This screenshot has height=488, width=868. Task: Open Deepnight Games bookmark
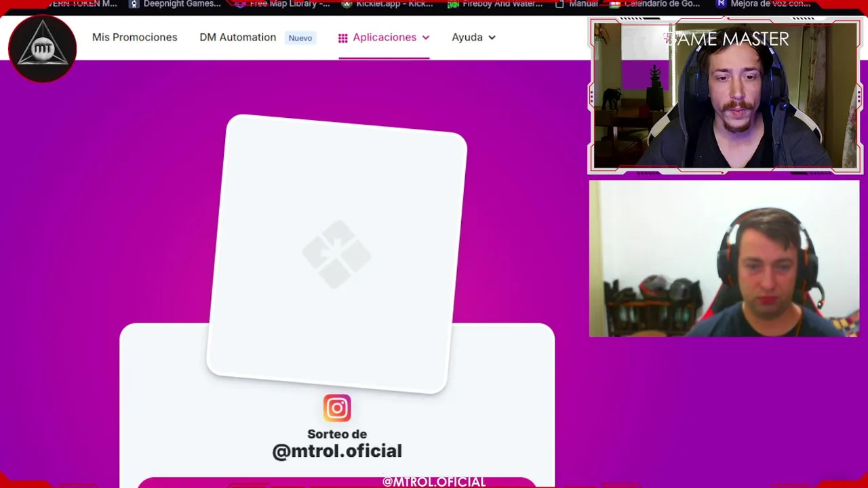pyautogui.click(x=175, y=4)
